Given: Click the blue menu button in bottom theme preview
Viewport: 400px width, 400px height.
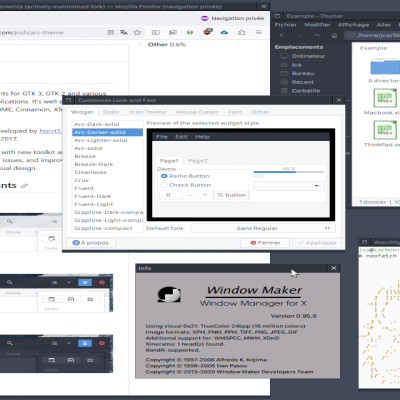Looking at the screenshot, I should [x=85, y=343].
